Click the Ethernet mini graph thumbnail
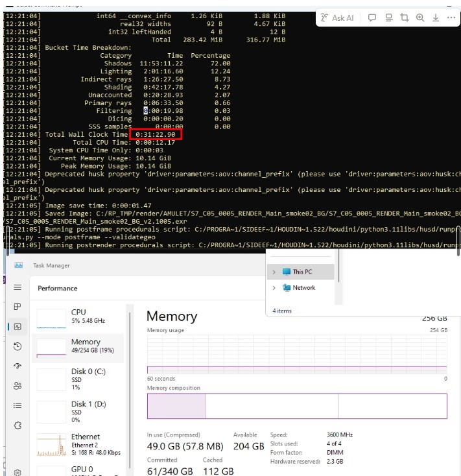 [51, 445]
